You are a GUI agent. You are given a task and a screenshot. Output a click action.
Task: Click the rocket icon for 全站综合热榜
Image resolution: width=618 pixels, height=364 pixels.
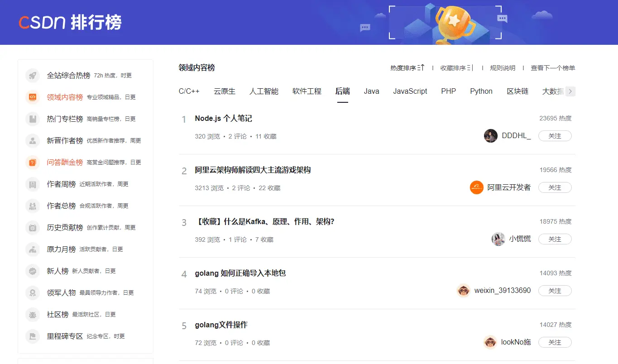tap(33, 76)
